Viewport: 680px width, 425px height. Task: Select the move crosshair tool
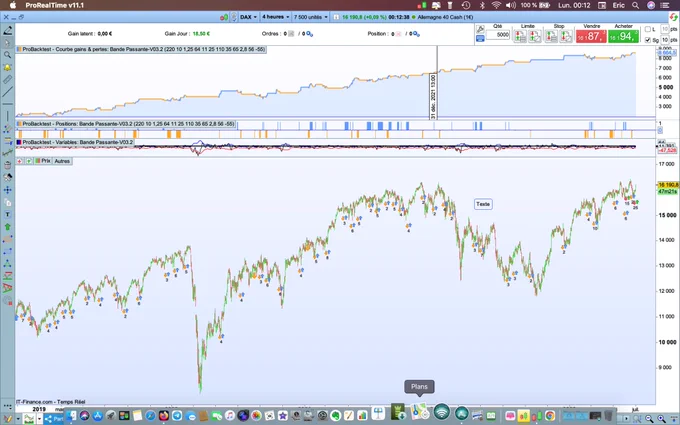pos(7,190)
